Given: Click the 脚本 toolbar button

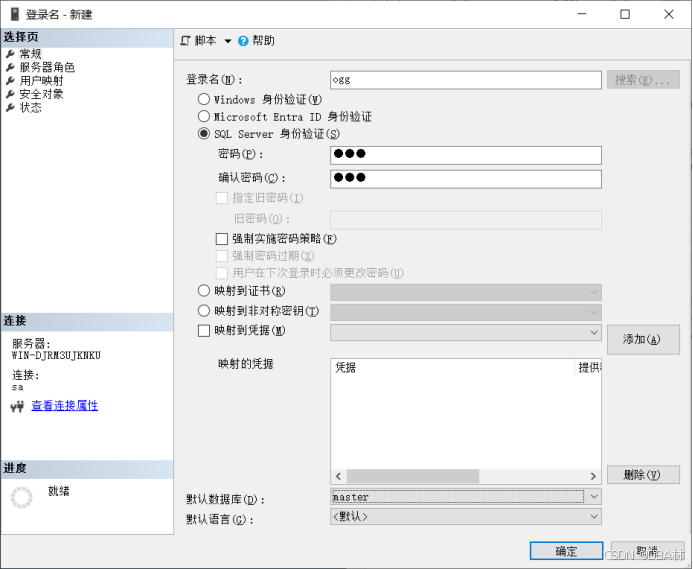Looking at the screenshot, I should (x=206, y=41).
